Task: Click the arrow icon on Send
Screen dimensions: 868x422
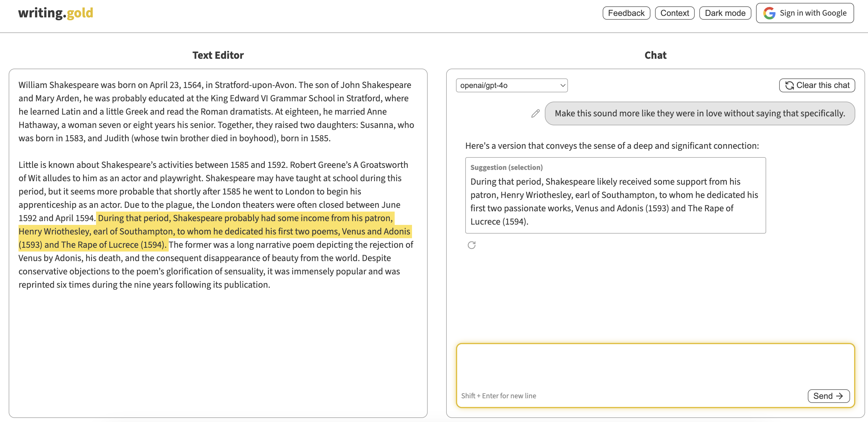Action: click(840, 396)
